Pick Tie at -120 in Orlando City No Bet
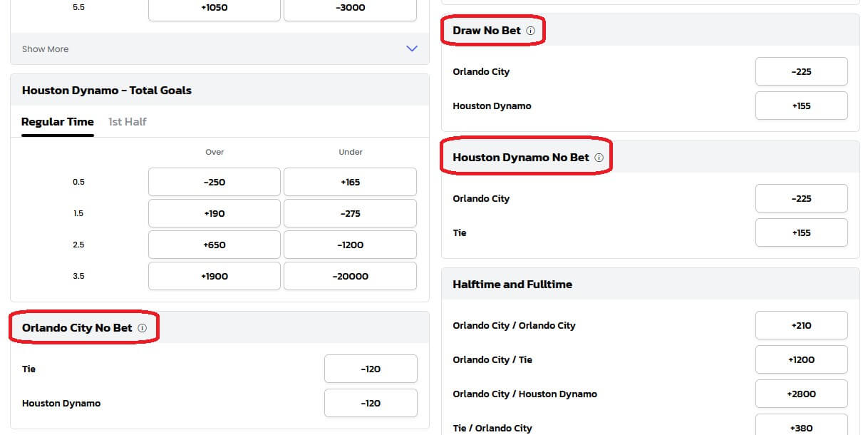This screenshot has height=435, width=868. point(371,369)
